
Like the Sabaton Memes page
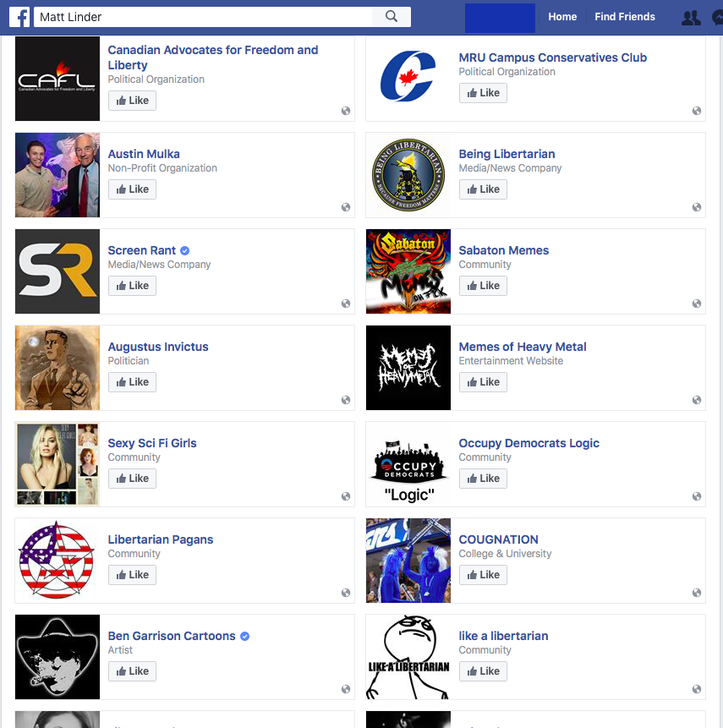[483, 286]
